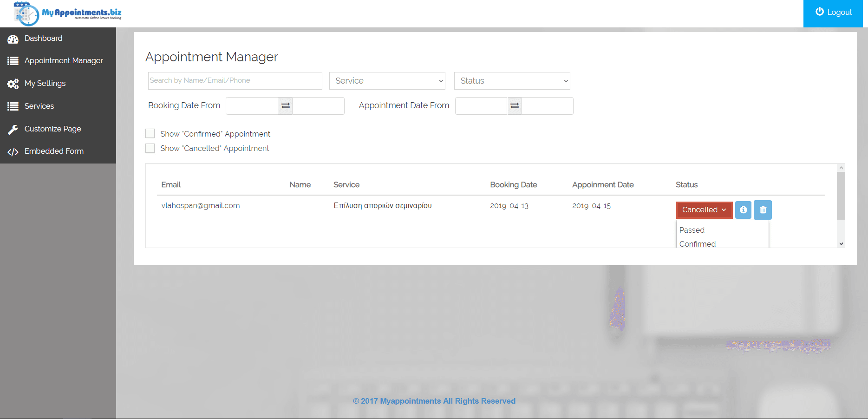Go to Appointment Manager in sidebar
868x419 pixels.
tap(64, 60)
